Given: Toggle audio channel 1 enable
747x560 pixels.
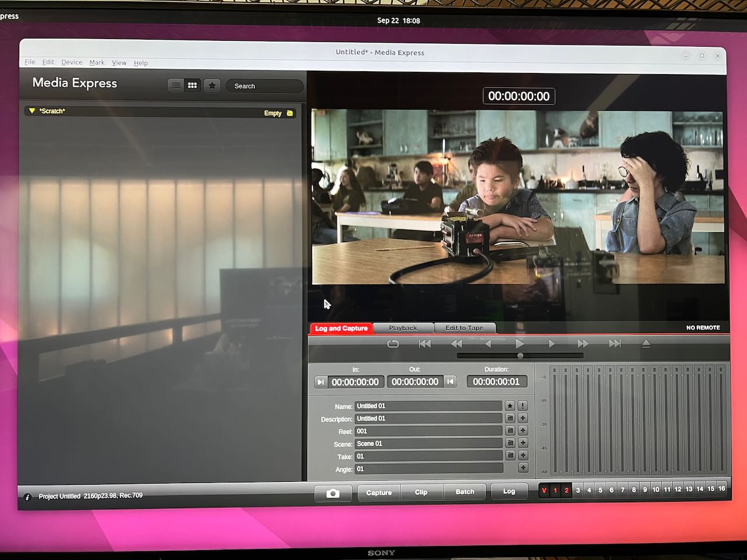Looking at the screenshot, I should pos(555,490).
